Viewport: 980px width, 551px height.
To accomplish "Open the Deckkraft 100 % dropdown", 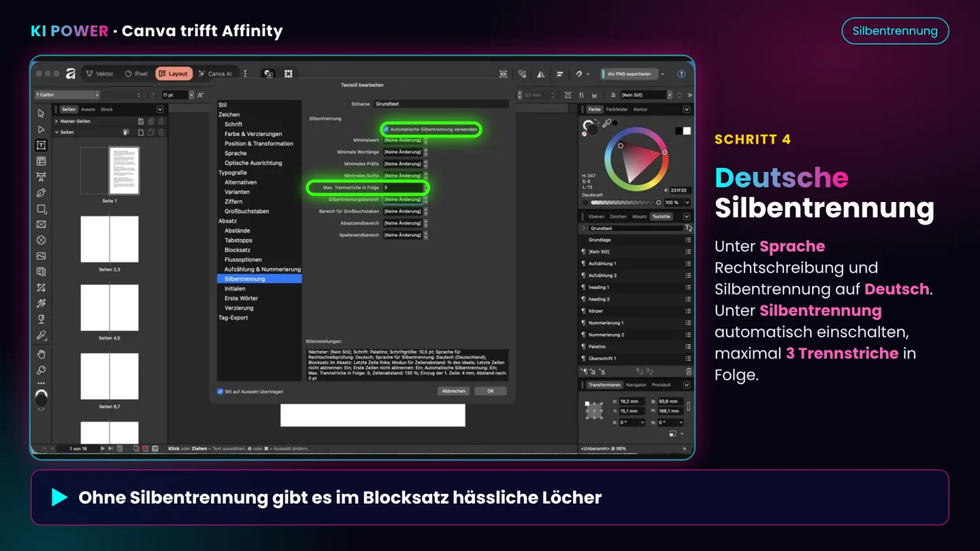I will click(687, 203).
